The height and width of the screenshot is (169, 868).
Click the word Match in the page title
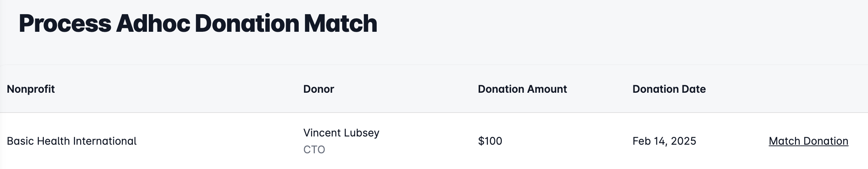(341, 24)
